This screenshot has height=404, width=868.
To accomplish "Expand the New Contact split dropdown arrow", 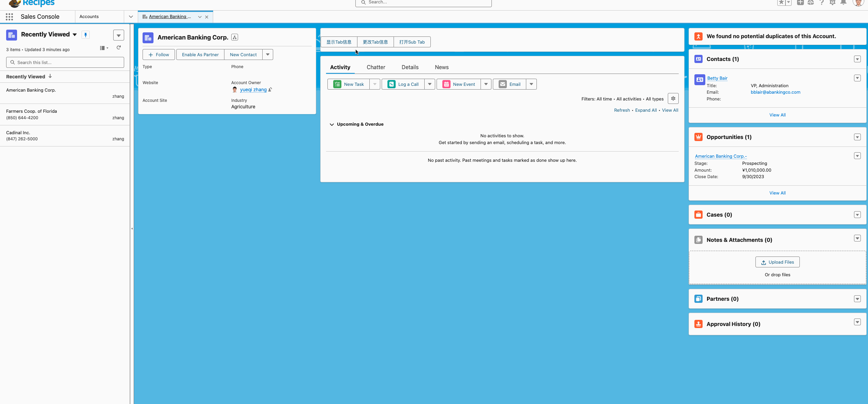I will click(267, 55).
